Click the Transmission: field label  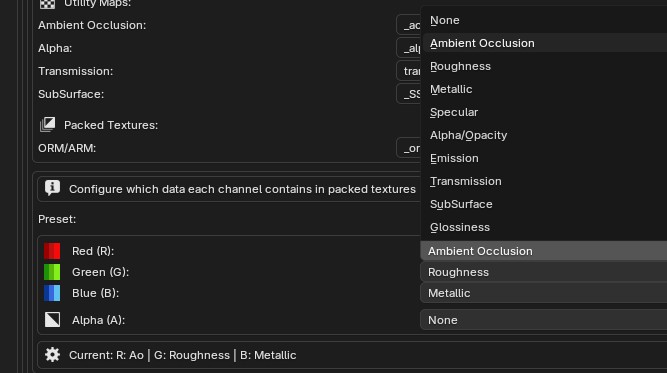click(x=76, y=71)
